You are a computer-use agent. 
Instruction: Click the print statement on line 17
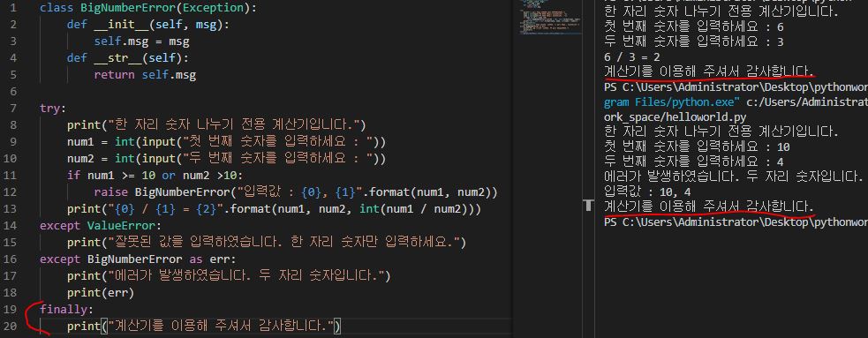point(230,275)
